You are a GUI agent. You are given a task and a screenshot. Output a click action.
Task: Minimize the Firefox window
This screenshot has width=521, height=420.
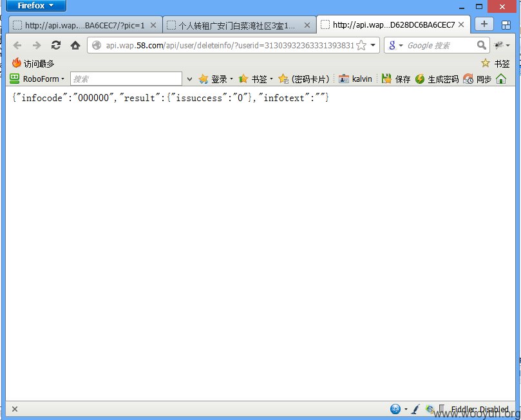tap(462, 6)
